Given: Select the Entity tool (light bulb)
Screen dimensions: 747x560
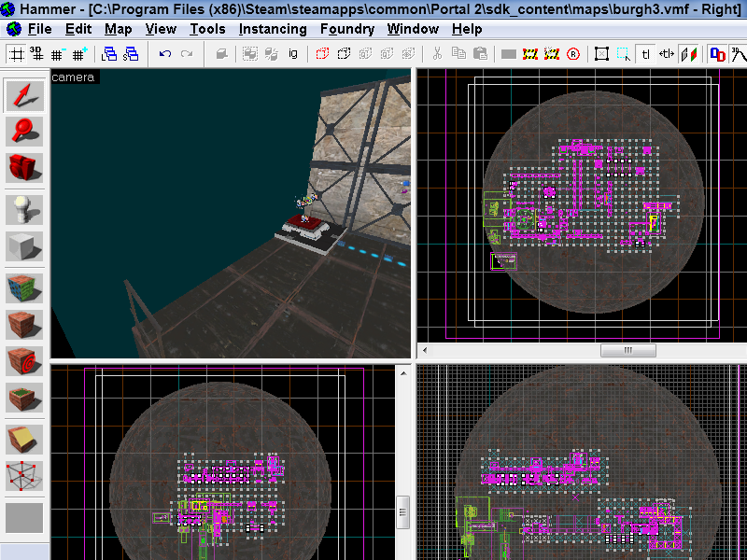Looking at the screenshot, I should 24,209.
